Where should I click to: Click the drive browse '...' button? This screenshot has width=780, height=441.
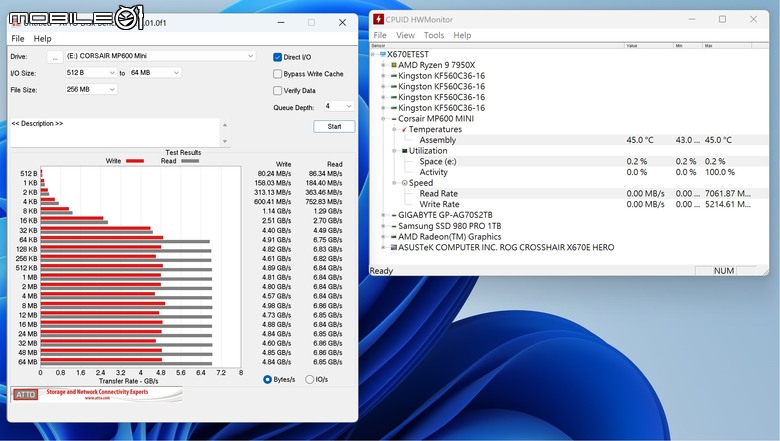point(55,57)
